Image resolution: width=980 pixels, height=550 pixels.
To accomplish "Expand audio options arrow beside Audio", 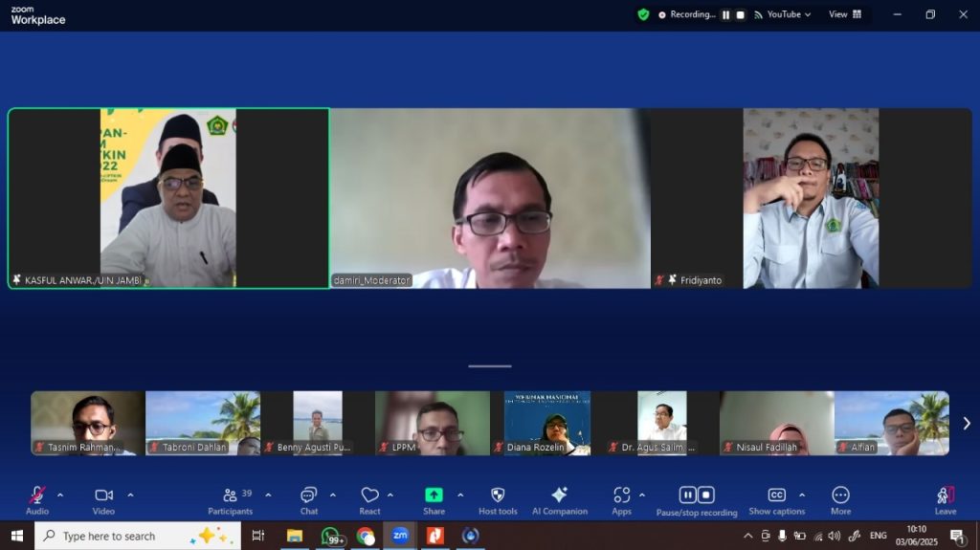I will (x=60, y=495).
